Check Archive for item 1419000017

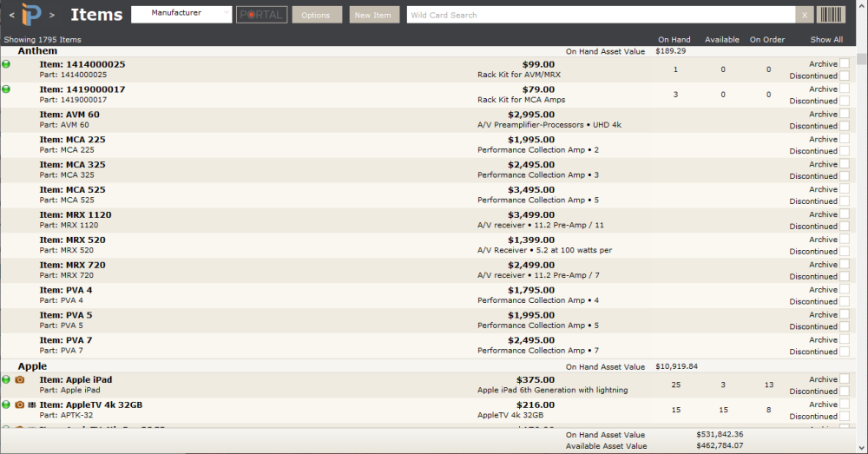click(x=845, y=89)
